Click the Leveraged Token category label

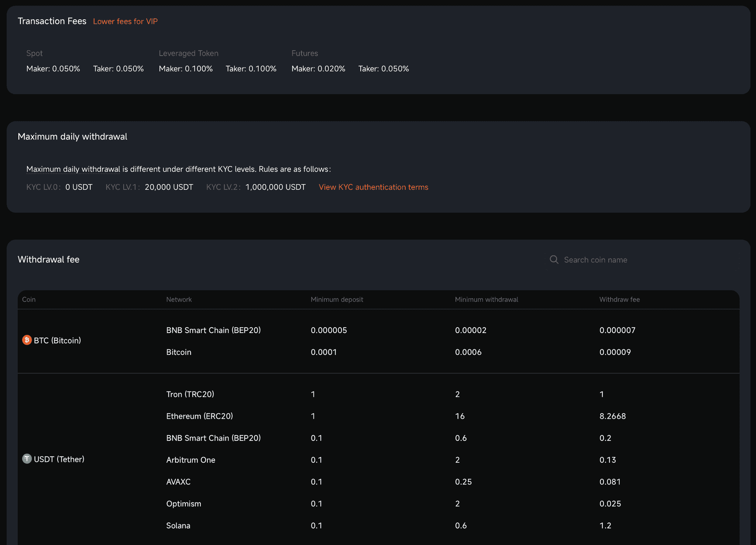189,53
